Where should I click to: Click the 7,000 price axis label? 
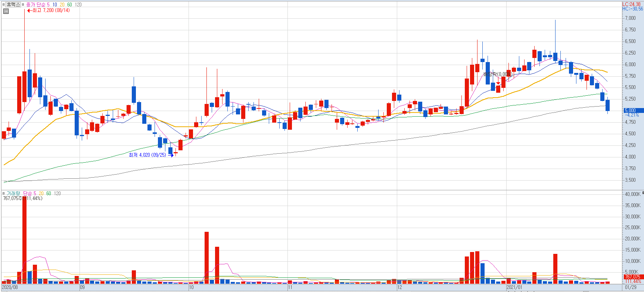(630, 18)
